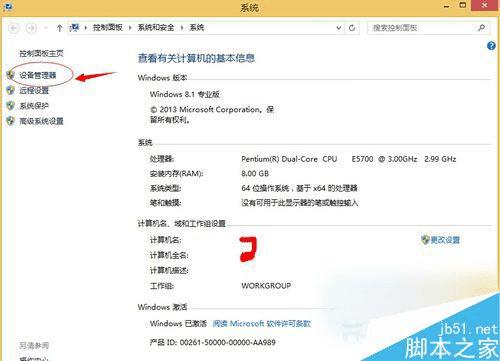Select the 'Windows 8.1 专业版' text
The height and width of the screenshot is (361, 500).
click(x=185, y=94)
